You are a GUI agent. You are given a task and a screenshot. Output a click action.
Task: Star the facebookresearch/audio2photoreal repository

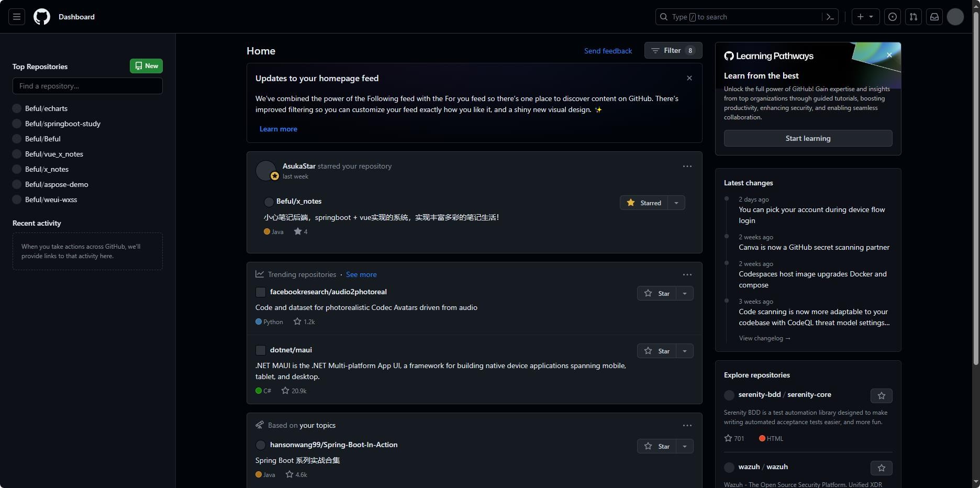[657, 293]
